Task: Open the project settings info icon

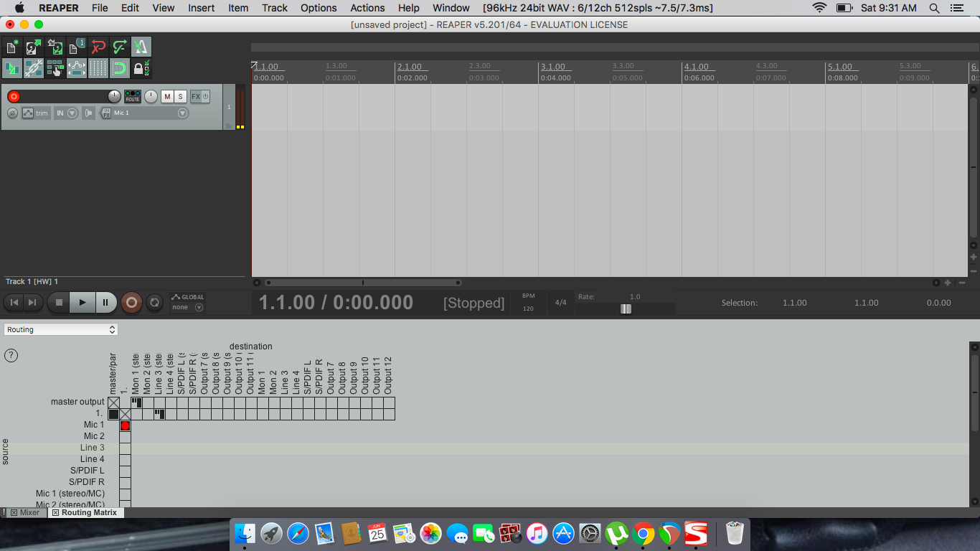Action: (77, 47)
